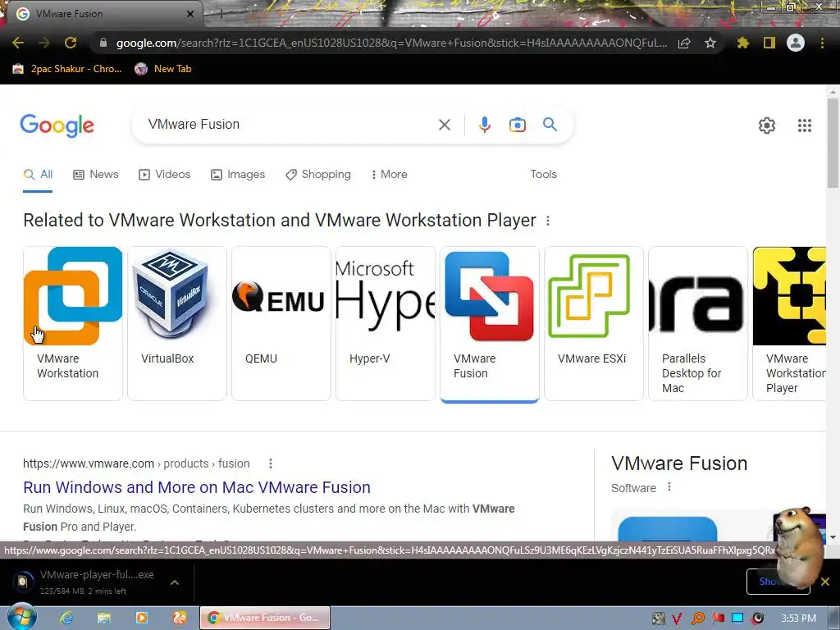
Task: Submit search with the magnifier icon
Action: click(x=550, y=125)
